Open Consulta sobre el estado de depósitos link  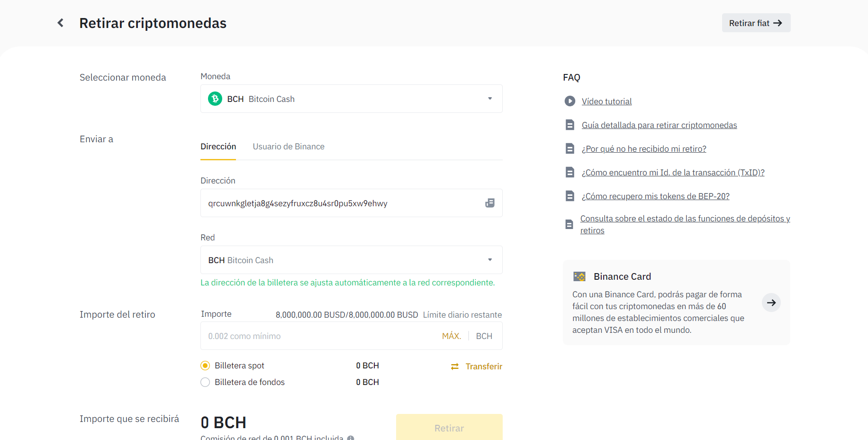(685, 224)
